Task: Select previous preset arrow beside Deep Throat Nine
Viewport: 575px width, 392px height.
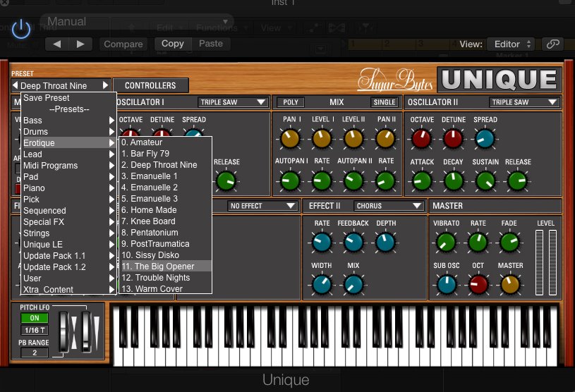Action: [15, 85]
